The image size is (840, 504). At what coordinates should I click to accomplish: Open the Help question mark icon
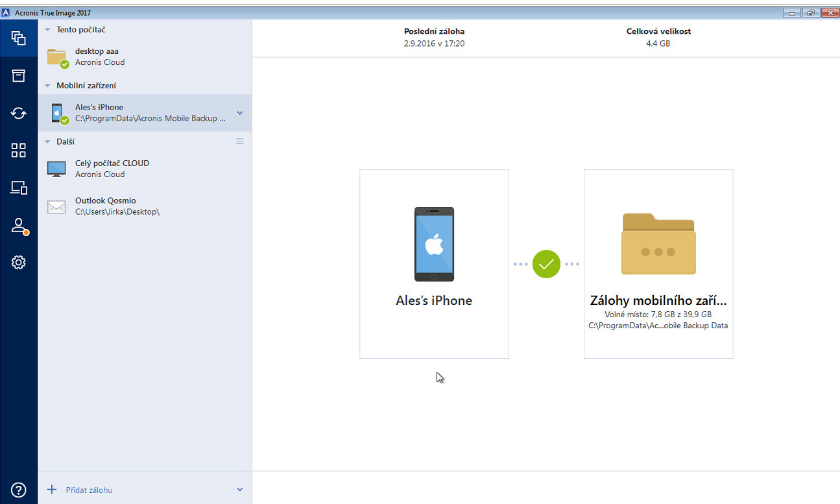(x=19, y=490)
